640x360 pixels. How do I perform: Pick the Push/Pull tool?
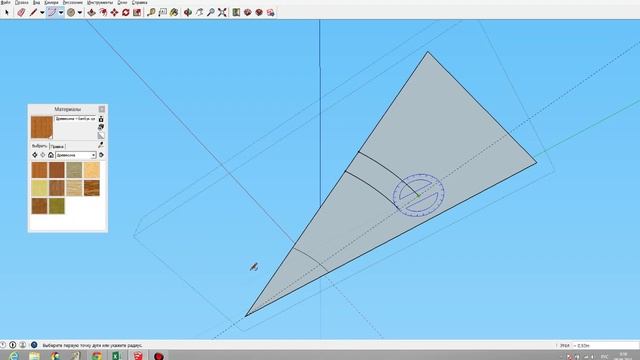coord(91,12)
